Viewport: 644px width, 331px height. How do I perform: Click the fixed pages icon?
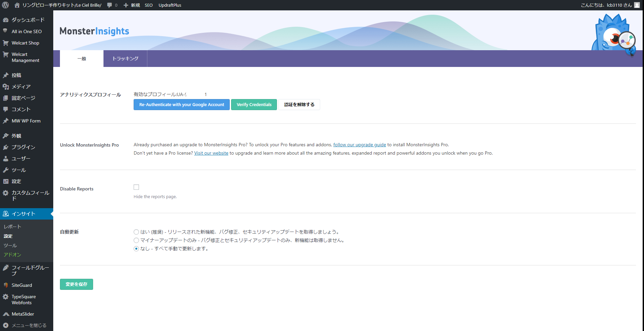(x=6, y=98)
